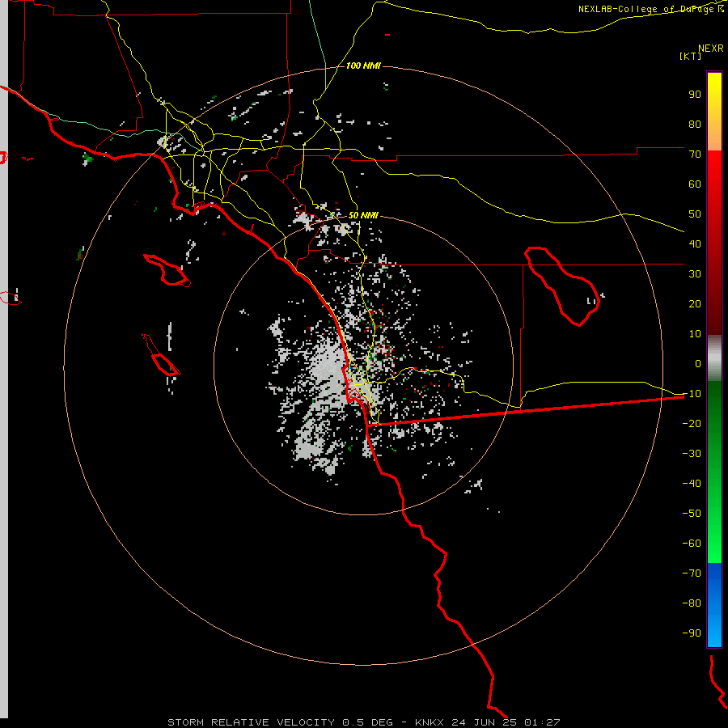Click the 0 value on velocity scale
Viewport: 728px width, 728px height.
point(698,364)
